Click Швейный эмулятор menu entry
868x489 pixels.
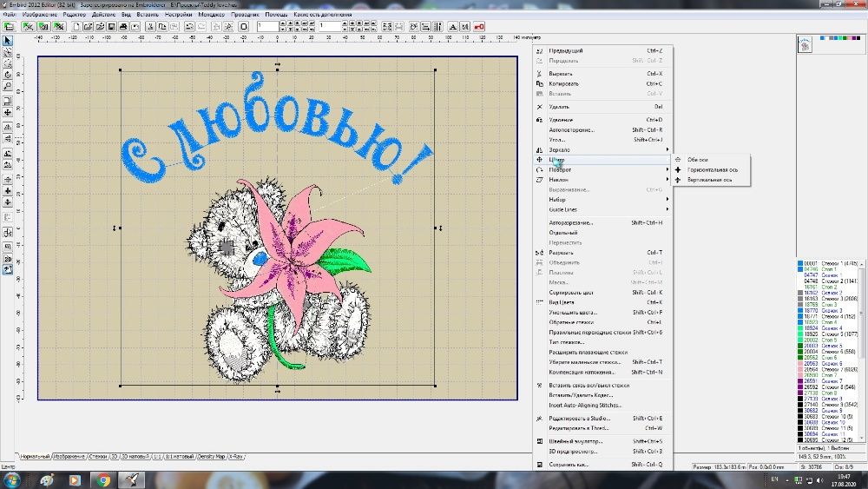(602, 441)
